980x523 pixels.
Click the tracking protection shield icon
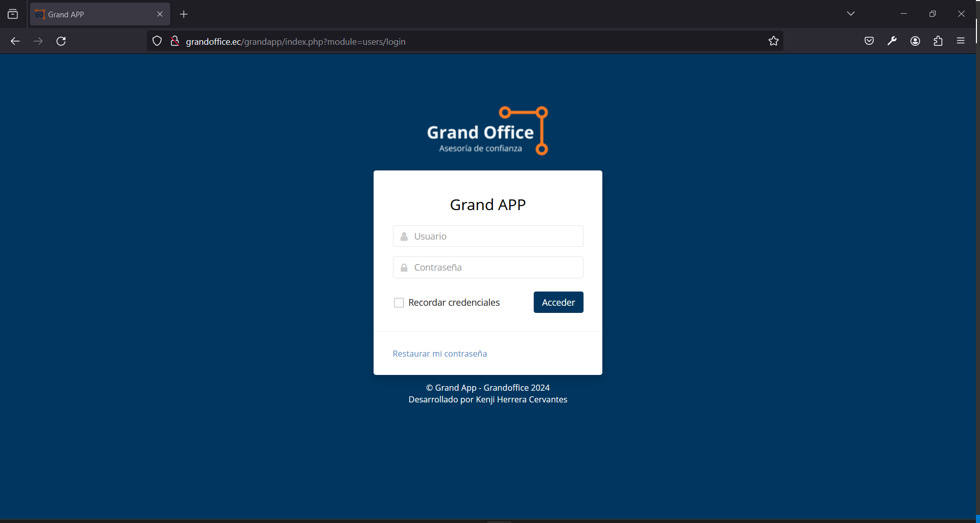point(157,41)
